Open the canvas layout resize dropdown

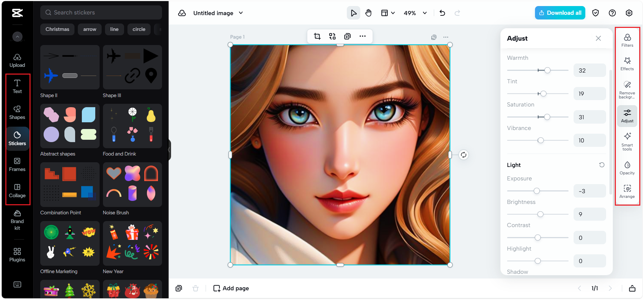[x=388, y=13]
